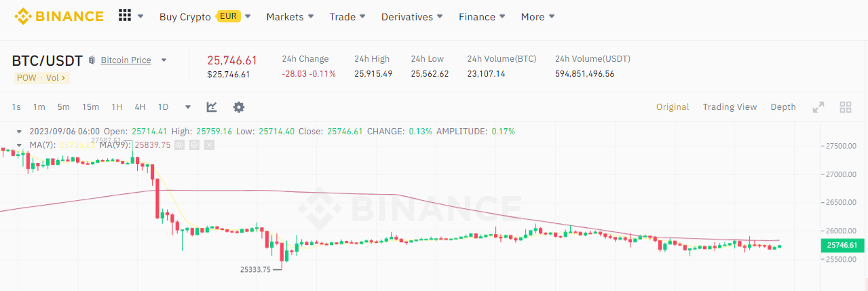868x291 pixels.
Task: Open the Derivatives menu
Action: (x=407, y=17)
